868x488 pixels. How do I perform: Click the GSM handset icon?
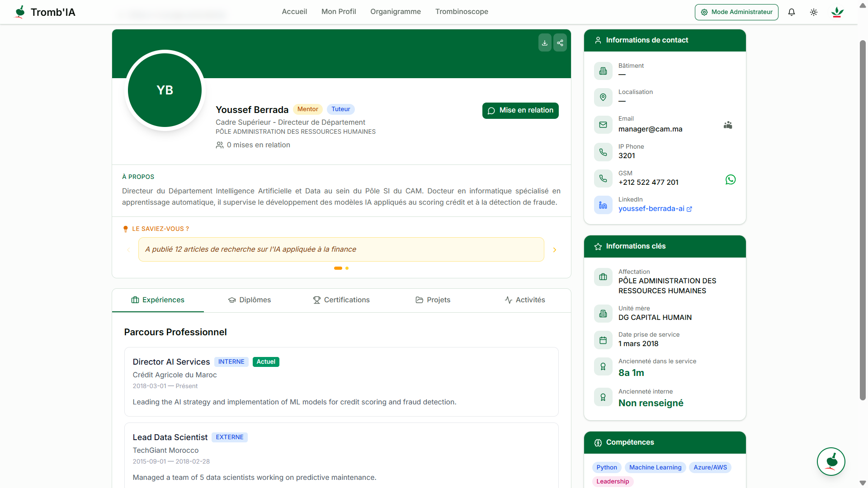pos(603,178)
